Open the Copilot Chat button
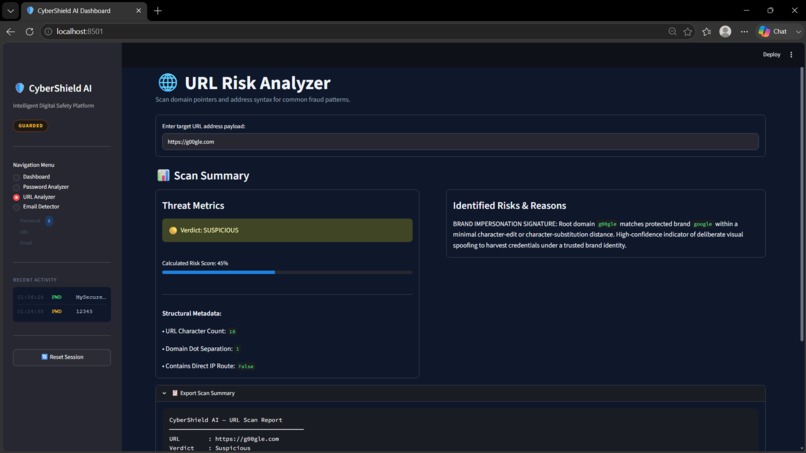This screenshot has height=453, width=806. [773, 31]
